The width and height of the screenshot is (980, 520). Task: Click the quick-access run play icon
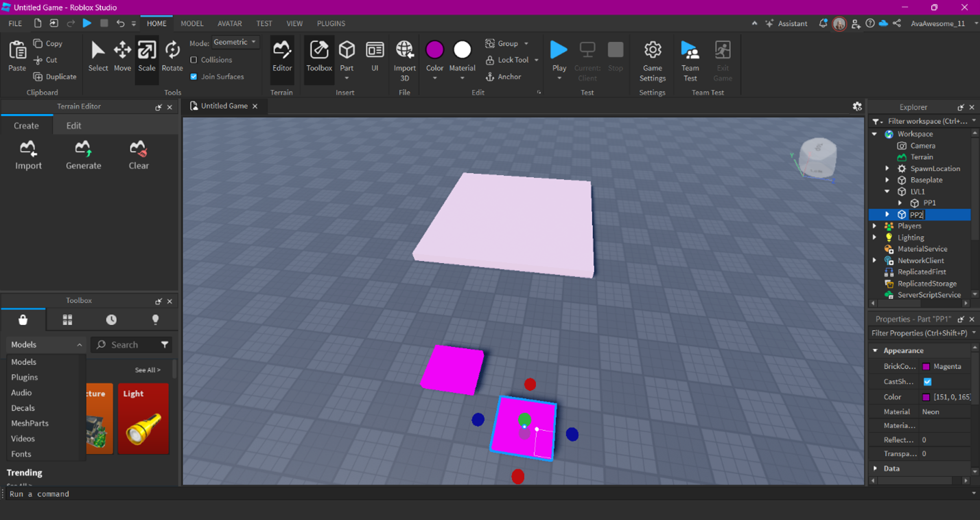coord(87,23)
